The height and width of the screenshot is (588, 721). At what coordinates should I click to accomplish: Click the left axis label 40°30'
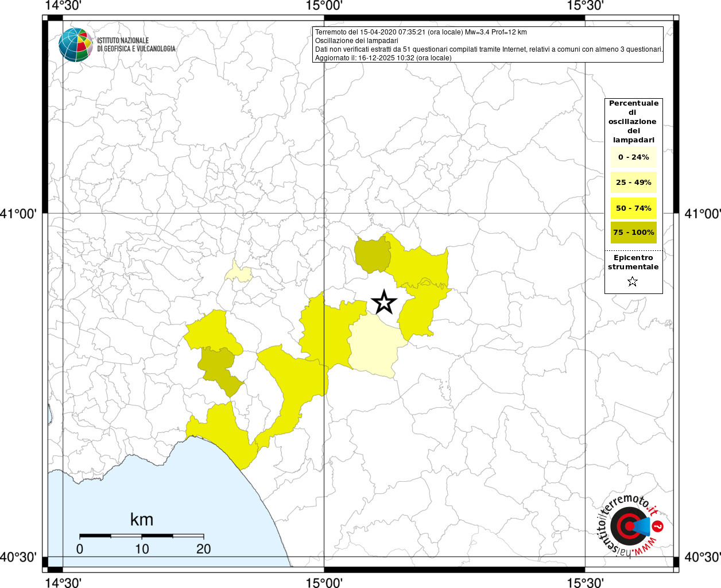click(x=18, y=557)
